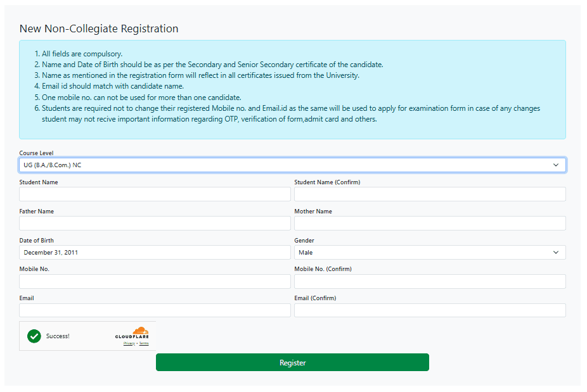Select the Father Name text box

click(x=155, y=223)
